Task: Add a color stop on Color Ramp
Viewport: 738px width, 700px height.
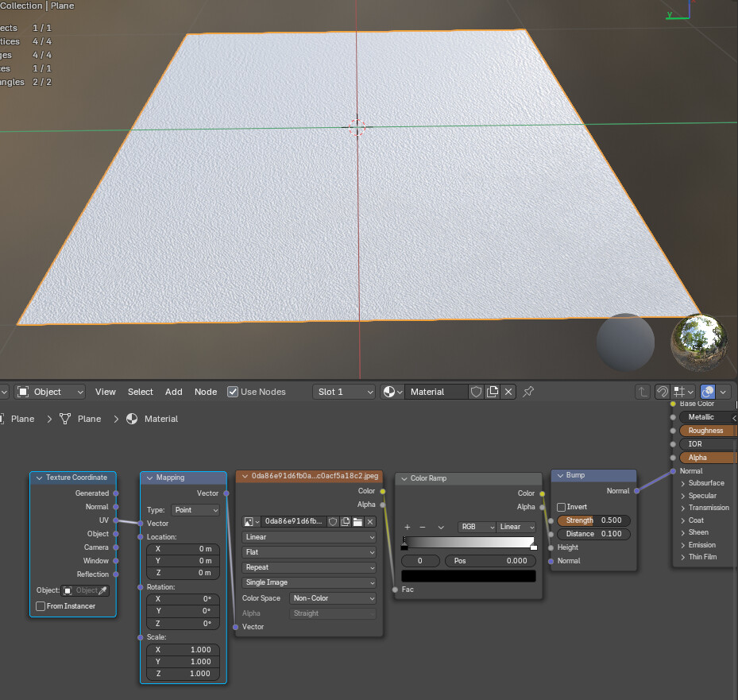Action: 407,528
